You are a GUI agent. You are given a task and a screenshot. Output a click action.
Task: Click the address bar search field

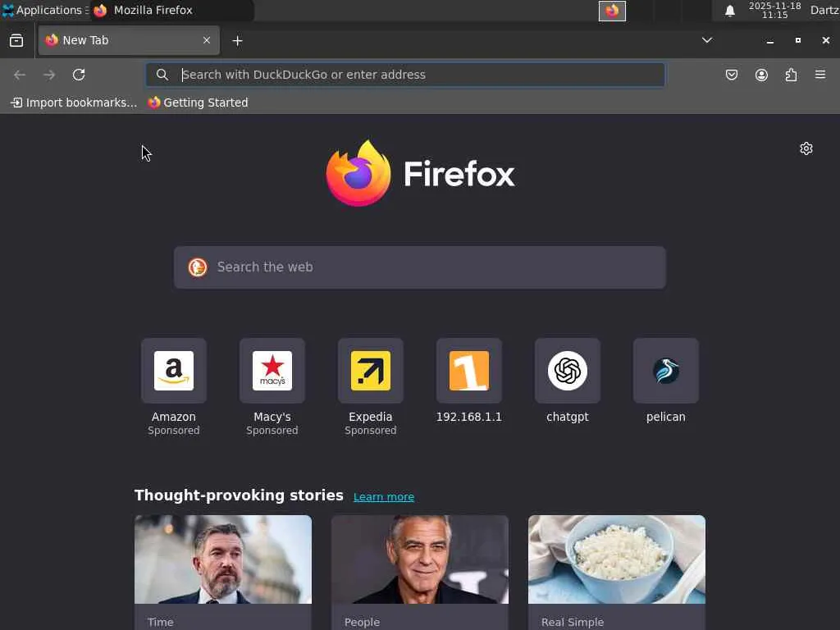[405, 75]
